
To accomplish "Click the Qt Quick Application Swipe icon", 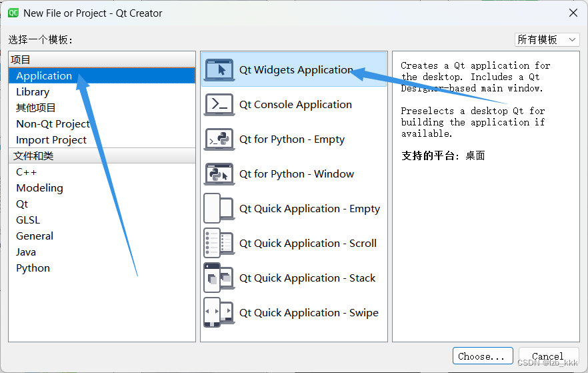I will [219, 312].
